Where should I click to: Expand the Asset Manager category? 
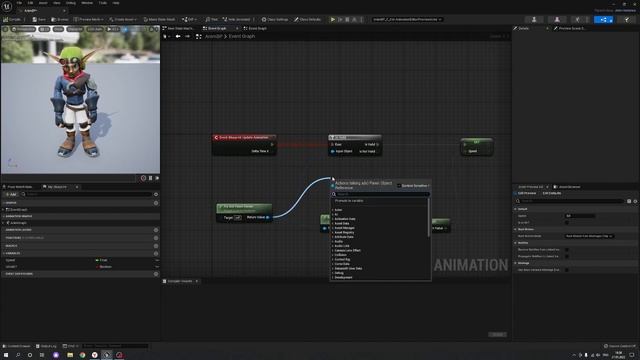click(344, 228)
